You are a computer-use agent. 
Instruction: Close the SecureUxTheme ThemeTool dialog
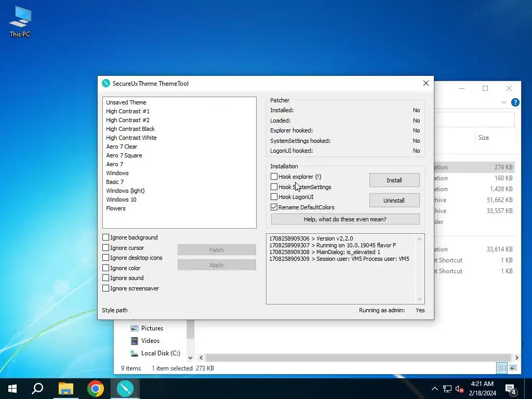click(x=426, y=84)
